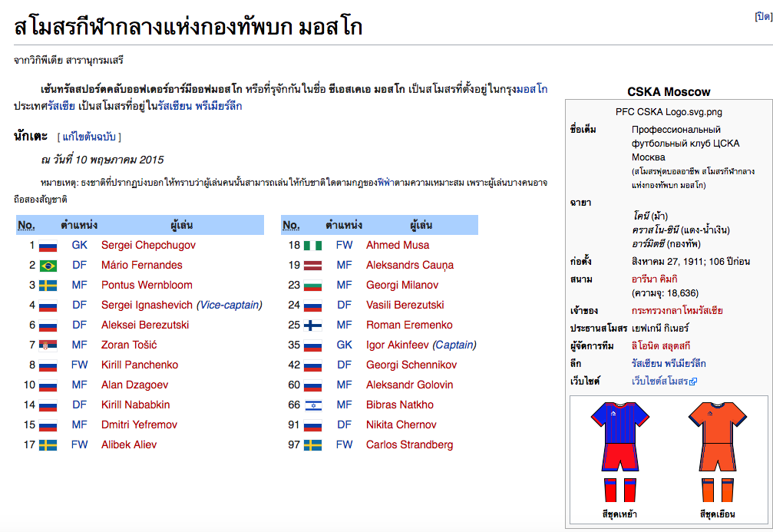Open the มอสโก link in the intro

531,89
